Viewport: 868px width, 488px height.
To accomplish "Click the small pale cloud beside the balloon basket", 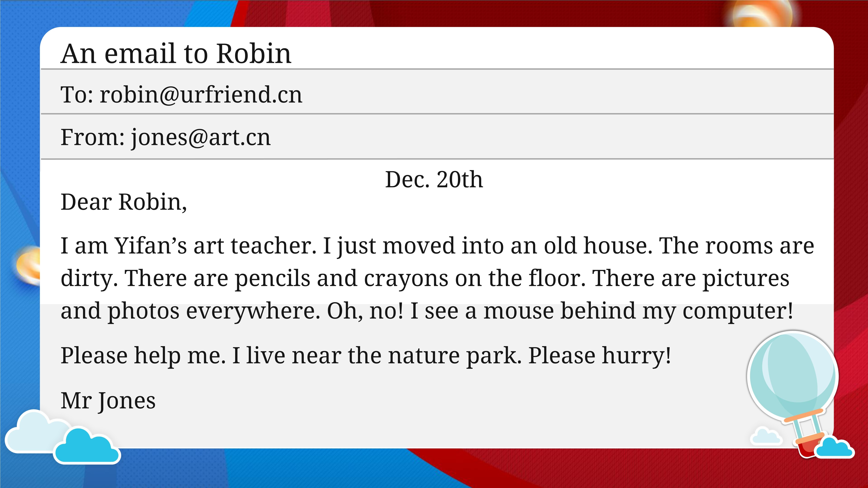I will click(766, 435).
